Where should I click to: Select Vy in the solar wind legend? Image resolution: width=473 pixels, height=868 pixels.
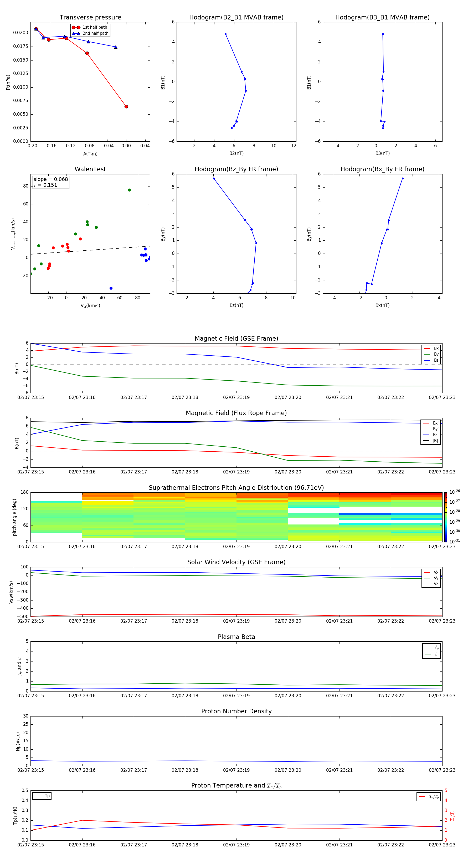431,578
